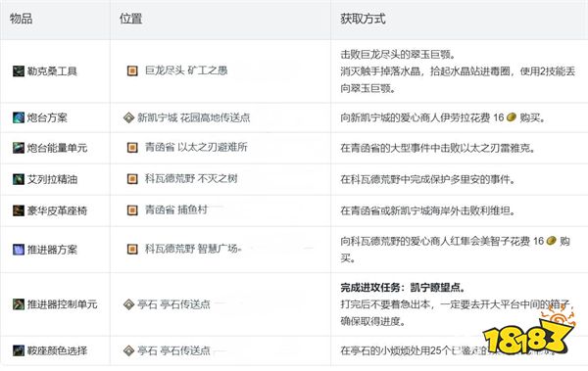
Task: Click the 推进器方案 item icon
Action: coord(19,250)
